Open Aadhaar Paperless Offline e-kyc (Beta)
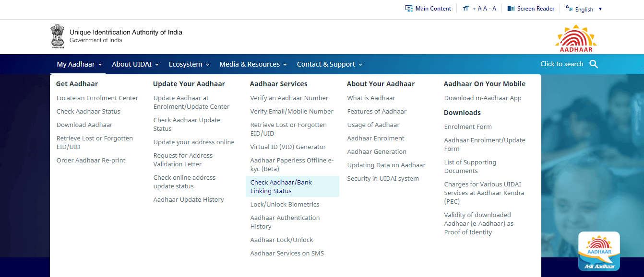 [292, 164]
